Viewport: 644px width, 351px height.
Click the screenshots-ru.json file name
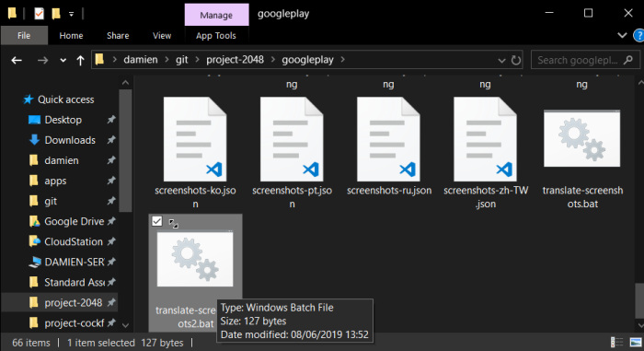pos(389,191)
